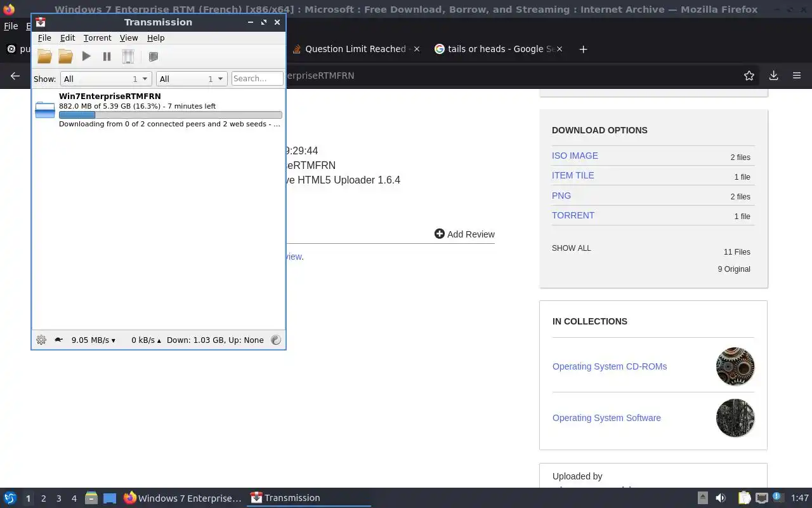This screenshot has width=812, height=508.
Task: Select the Win7EnterpriseRTMFRN torrent title
Action: [x=110, y=96]
